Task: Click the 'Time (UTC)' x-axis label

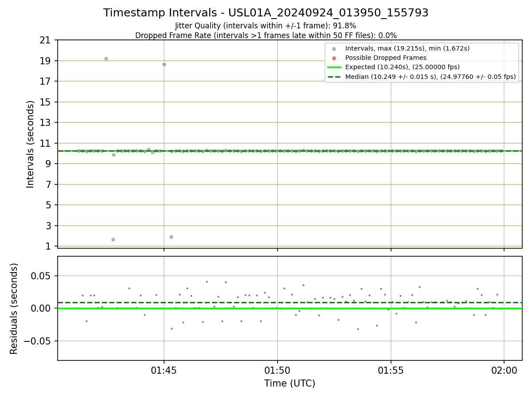Action: tap(290, 383)
